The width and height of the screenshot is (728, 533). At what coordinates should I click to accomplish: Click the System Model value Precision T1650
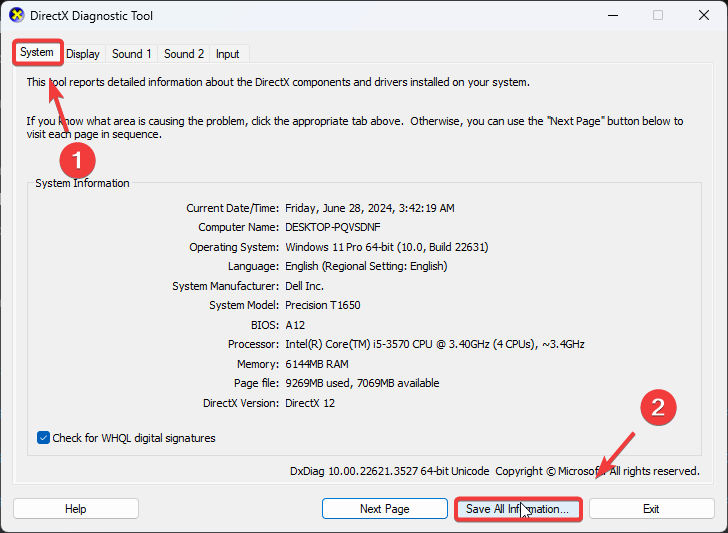click(x=323, y=306)
